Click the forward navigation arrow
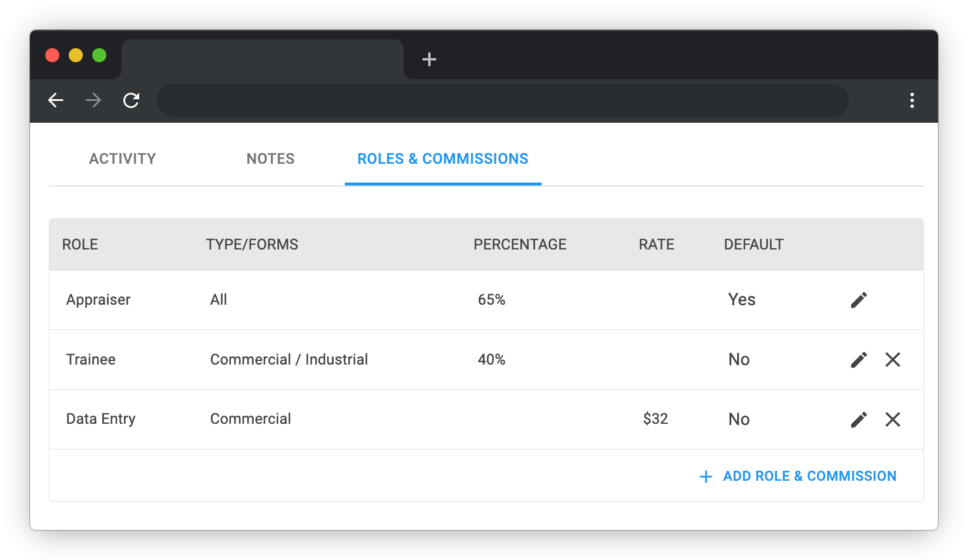 93,100
